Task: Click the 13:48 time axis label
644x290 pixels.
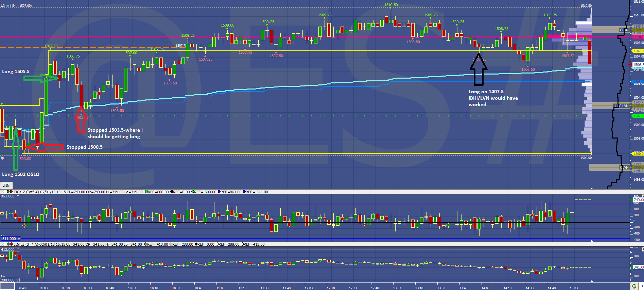Action: pyautogui.click(x=463, y=288)
